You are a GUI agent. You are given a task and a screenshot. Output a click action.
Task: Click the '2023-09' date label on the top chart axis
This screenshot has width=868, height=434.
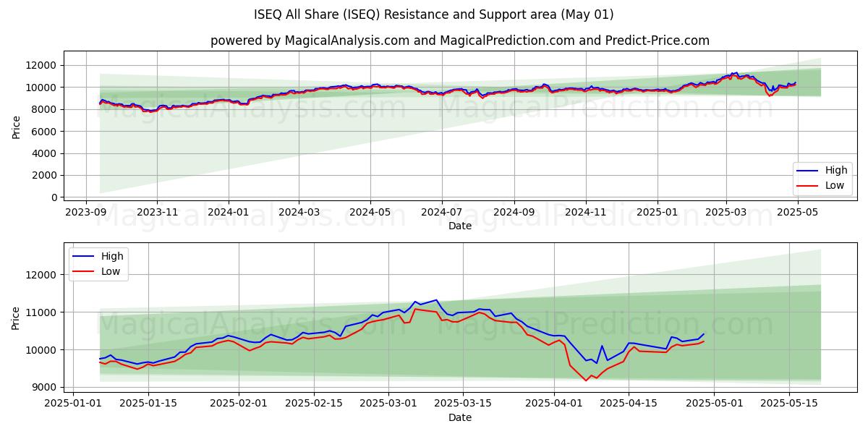click(86, 211)
